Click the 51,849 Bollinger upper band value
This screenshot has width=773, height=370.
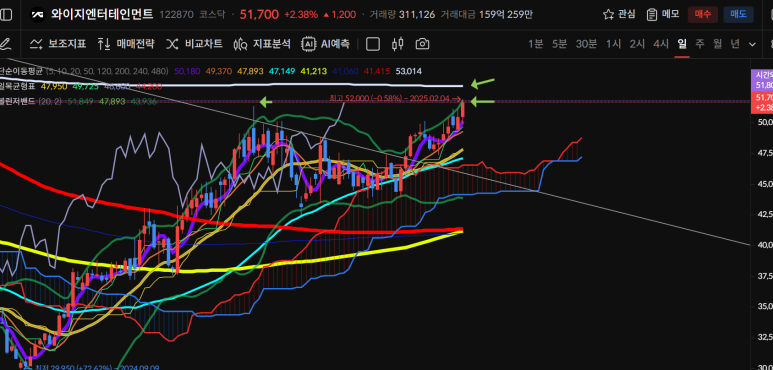(x=80, y=101)
